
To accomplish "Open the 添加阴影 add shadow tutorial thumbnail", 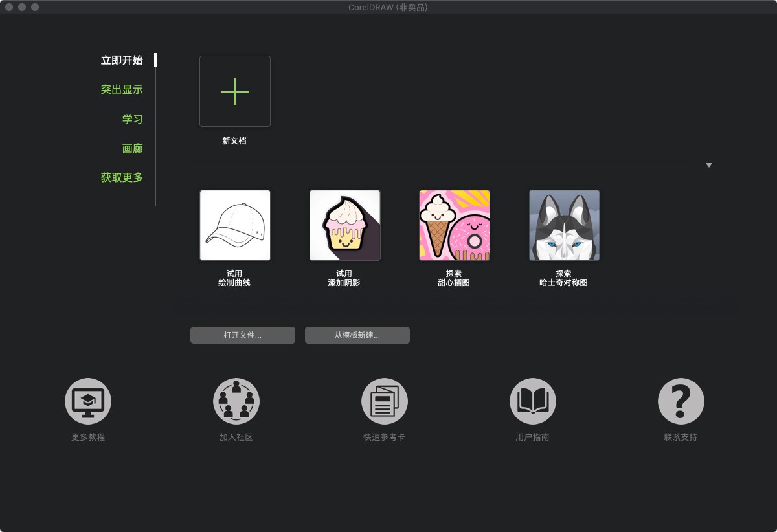I will coord(344,225).
